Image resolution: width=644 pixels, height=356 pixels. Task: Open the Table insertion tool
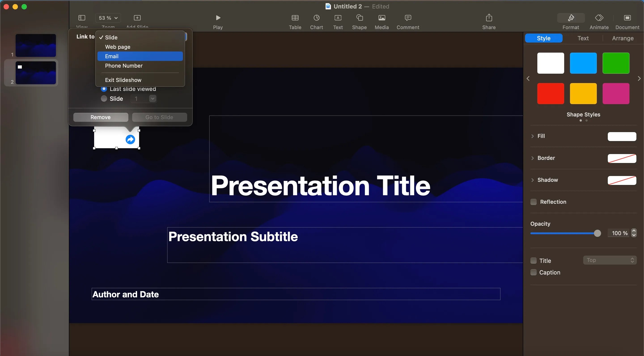pos(295,21)
